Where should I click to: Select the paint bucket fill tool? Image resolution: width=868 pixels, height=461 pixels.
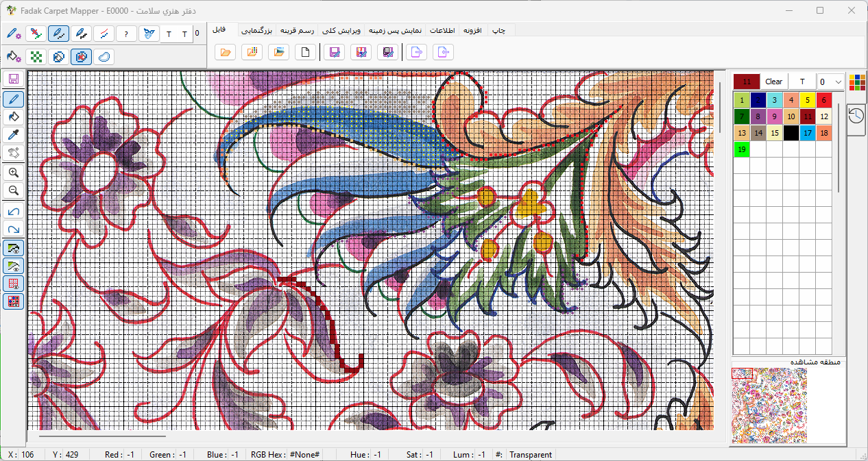point(14,116)
